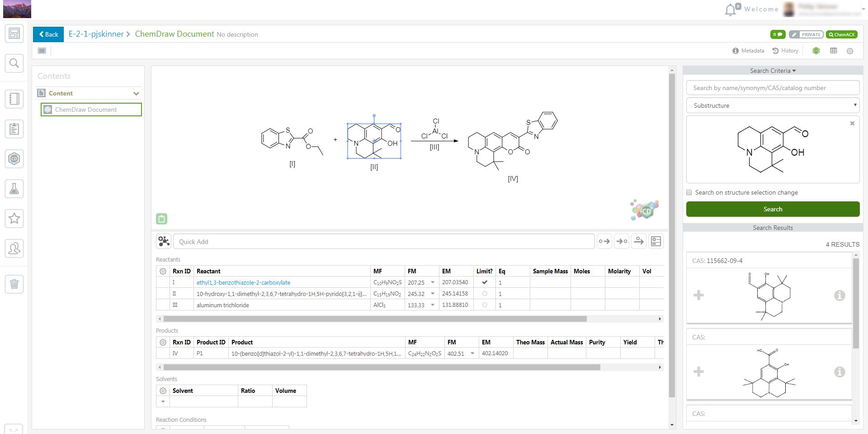The image size is (868, 434).
Task: Expand the Search Criteria dropdown header
Action: [x=773, y=71]
